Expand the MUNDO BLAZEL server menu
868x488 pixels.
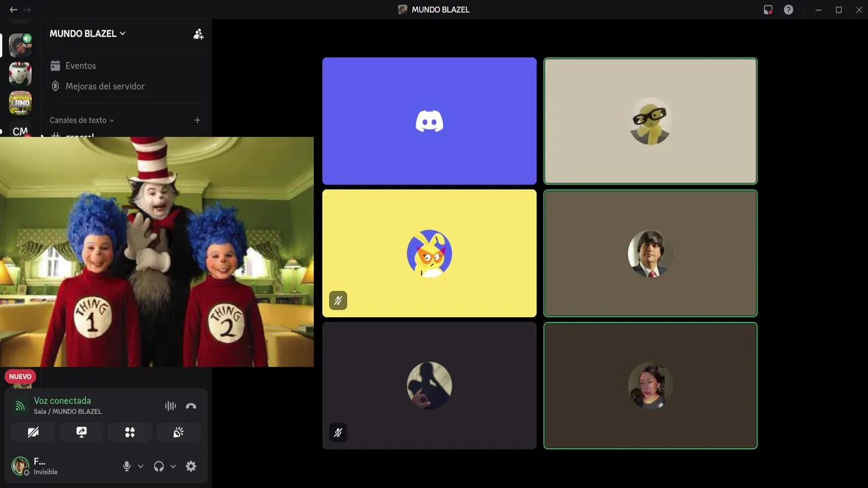coord(87,34)
